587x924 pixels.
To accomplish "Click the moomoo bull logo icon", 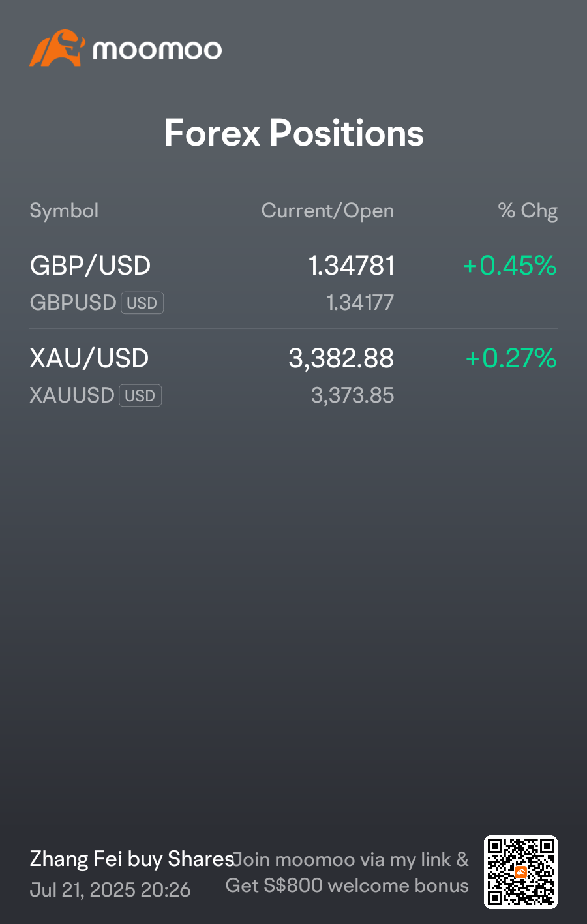I will [x=57, y=48].
